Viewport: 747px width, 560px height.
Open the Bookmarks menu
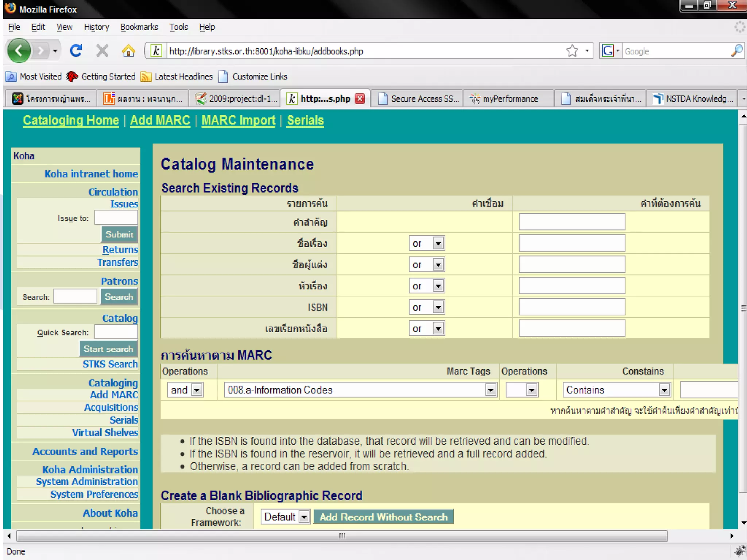[x=139, y=27]
